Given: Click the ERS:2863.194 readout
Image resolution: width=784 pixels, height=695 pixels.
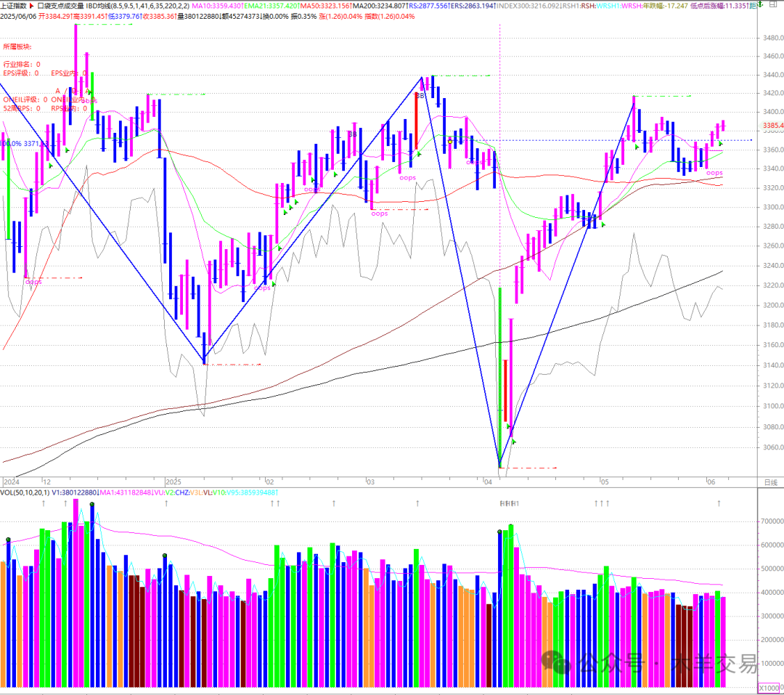Looking at the screenshot, I should tap(473, 6).
